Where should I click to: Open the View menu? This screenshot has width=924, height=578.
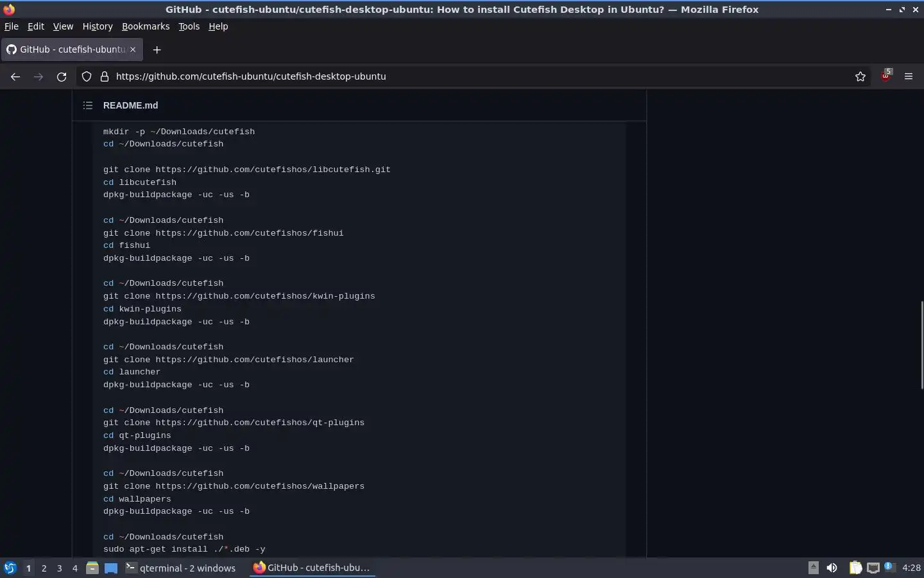pyautogui.click(x=63, y=26)
